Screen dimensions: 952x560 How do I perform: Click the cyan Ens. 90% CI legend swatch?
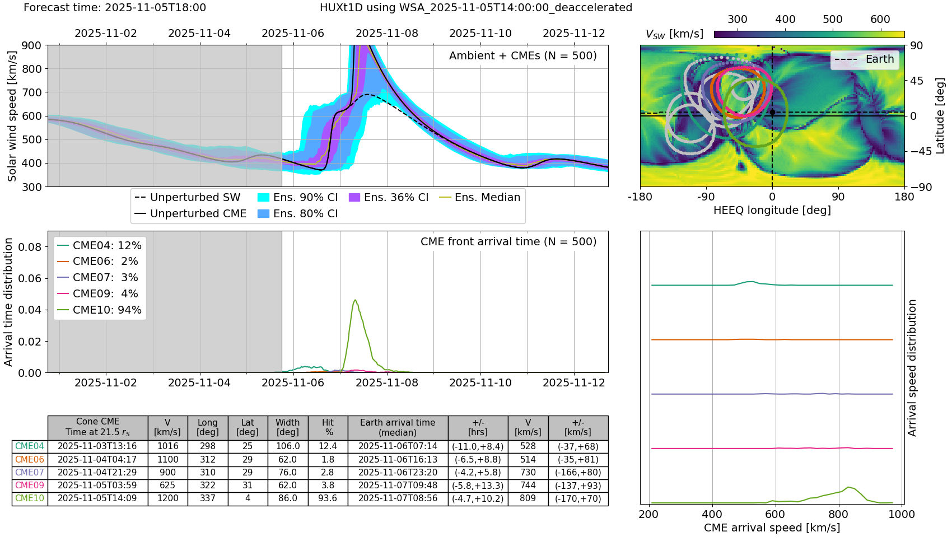(264, 198)
